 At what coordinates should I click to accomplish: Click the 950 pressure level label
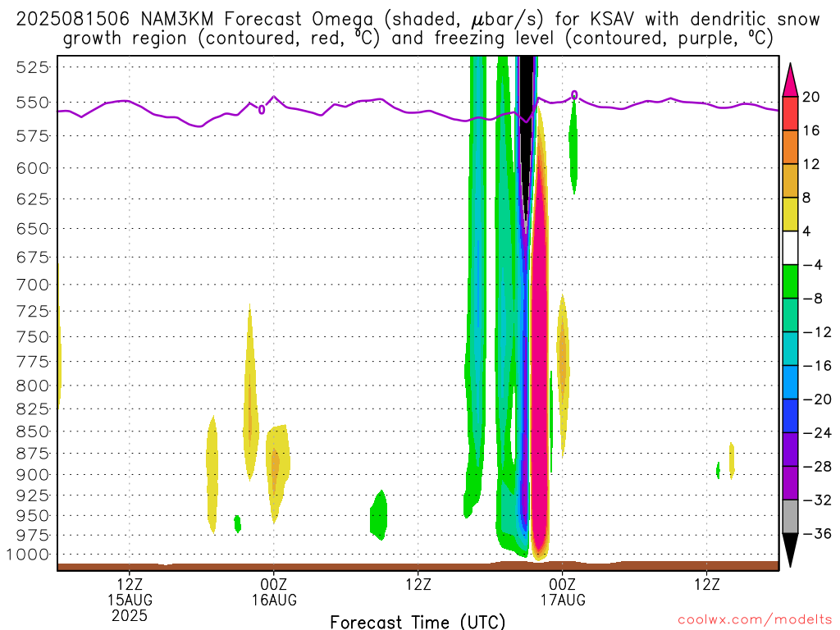(32, 516)
